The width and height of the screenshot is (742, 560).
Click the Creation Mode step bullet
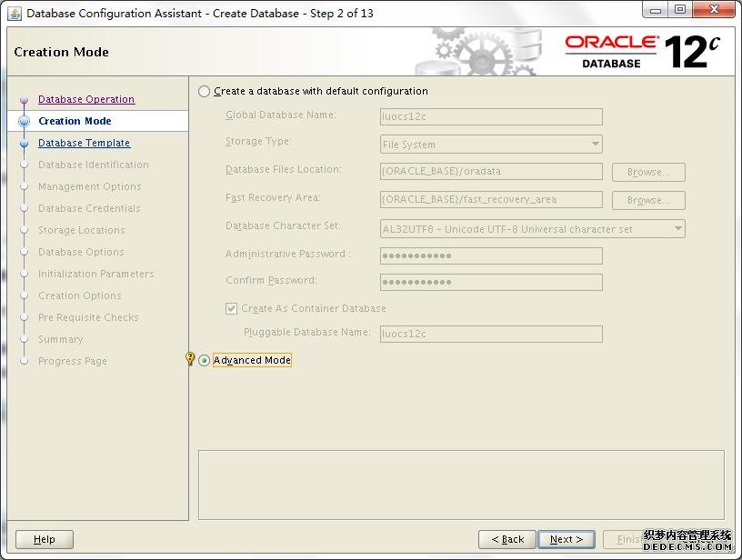(24, 121)
